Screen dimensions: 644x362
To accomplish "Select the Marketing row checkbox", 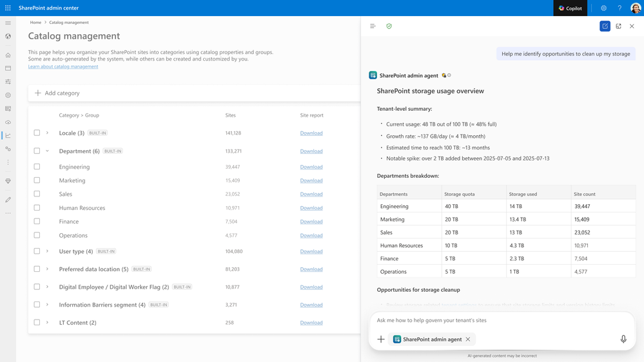I will click(x=37, y=180).
